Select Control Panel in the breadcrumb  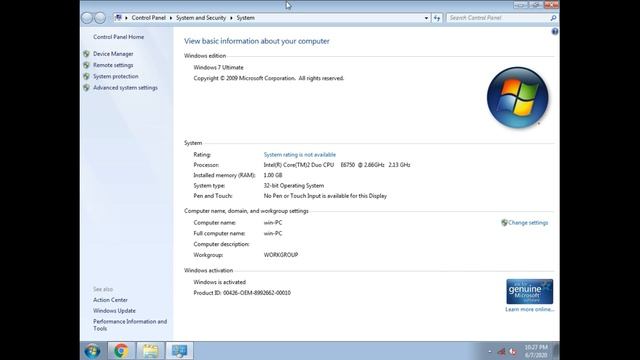click(149, 18)
